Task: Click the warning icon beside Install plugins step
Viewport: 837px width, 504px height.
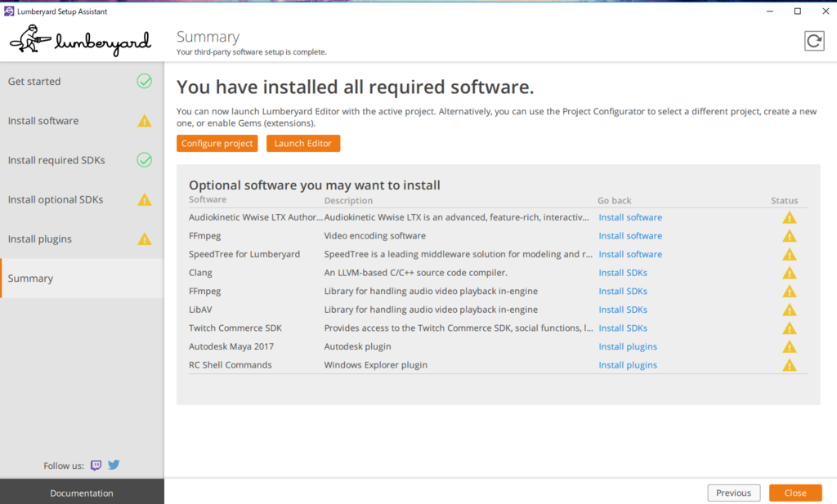Action: (x=144, y=239)
